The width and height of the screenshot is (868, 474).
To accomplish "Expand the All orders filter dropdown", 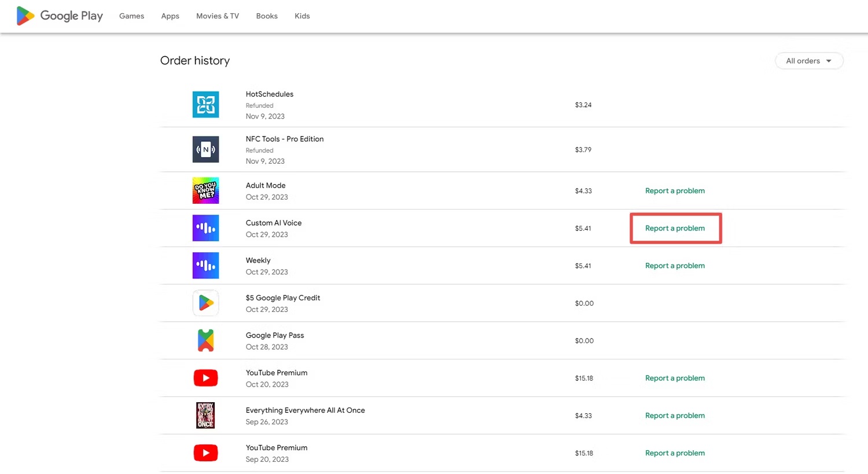I will pos(808,61).
